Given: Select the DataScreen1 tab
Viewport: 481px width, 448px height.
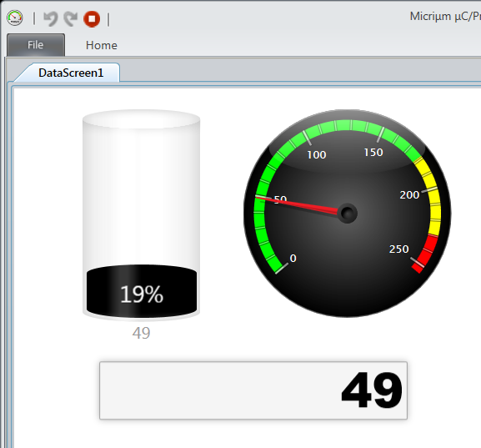Looking at the screenshot, I should tap(71, 73).
